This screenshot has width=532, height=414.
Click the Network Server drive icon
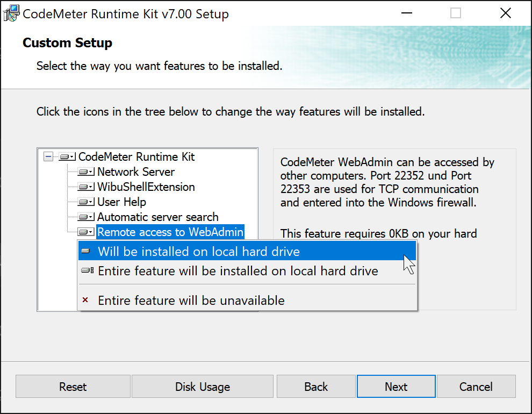click(x=86, y=172)
